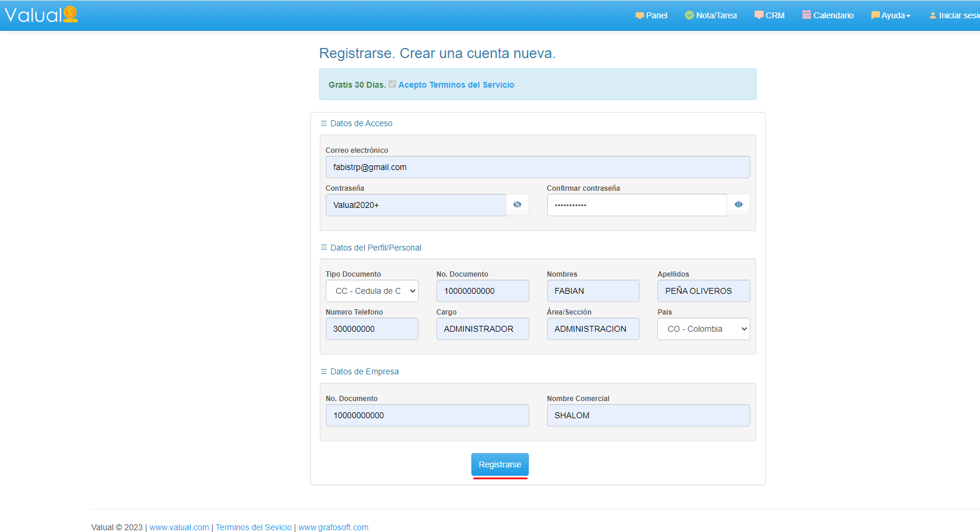Open the Panel navigation item
Image resolution: width=980 pixels, height=532 pixels.
point(651,15)
